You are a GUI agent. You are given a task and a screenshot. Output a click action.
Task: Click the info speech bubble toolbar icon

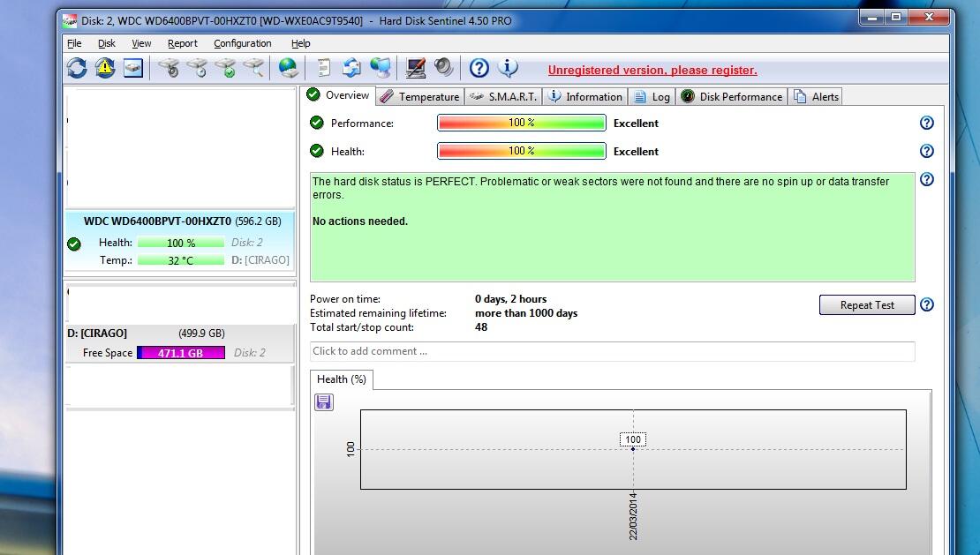509,67
